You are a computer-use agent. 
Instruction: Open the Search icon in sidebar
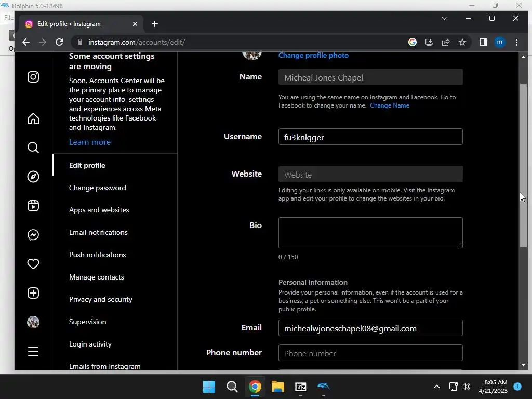[x=33, y=148]
